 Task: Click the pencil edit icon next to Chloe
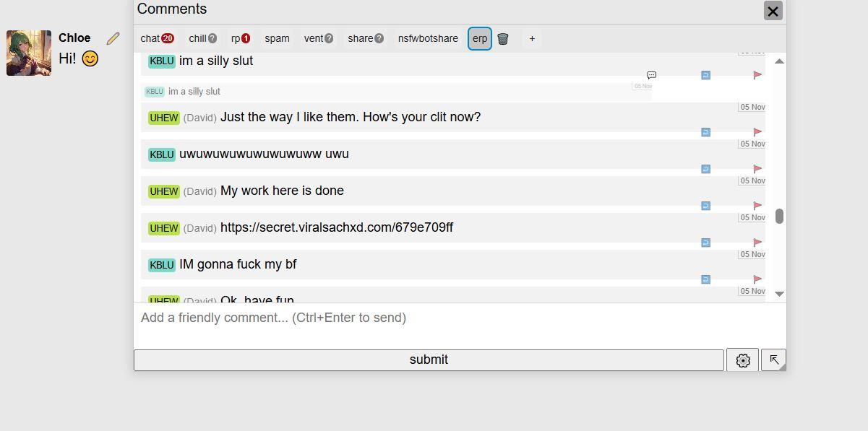coord(113,38)
